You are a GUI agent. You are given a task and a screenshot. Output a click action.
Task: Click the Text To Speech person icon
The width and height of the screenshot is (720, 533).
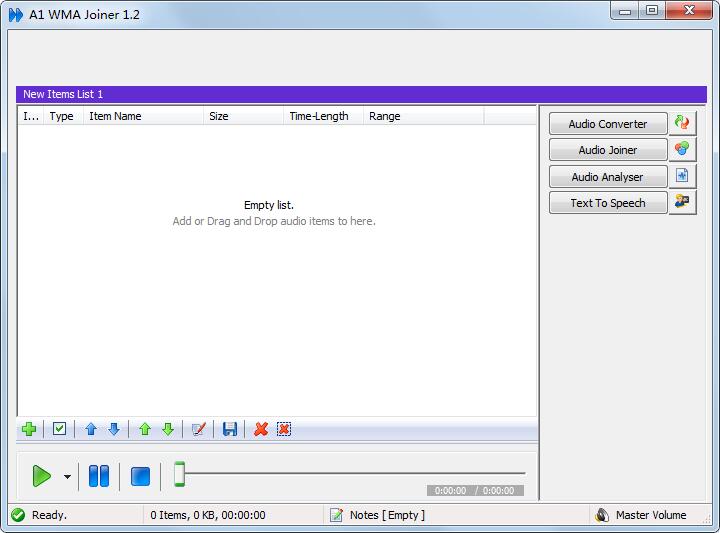click(682, 203)
